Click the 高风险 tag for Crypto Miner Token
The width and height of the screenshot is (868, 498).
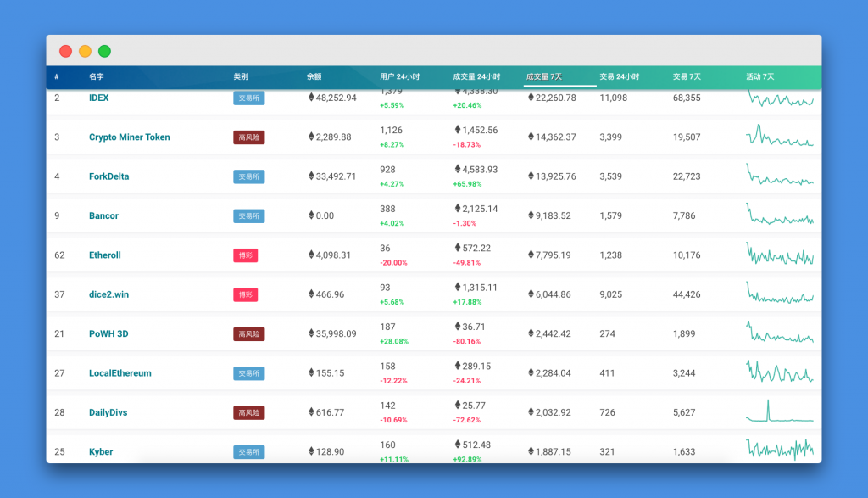point(248,137)
